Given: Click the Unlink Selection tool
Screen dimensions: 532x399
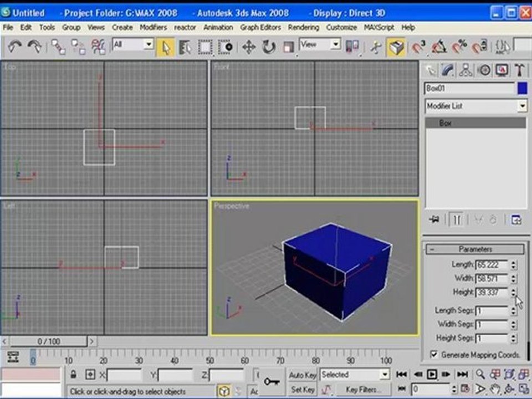Looking at the screenshot, I should [x=78, y=47].
